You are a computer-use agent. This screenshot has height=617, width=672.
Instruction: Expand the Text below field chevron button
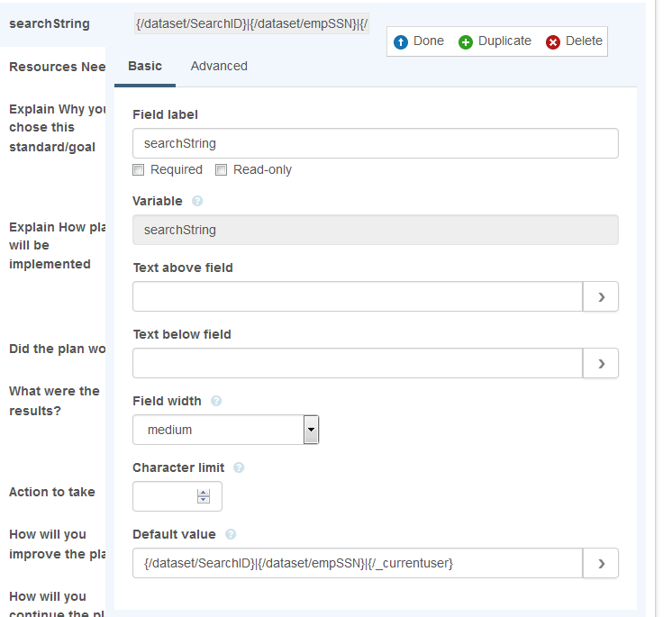coord(601,363)
